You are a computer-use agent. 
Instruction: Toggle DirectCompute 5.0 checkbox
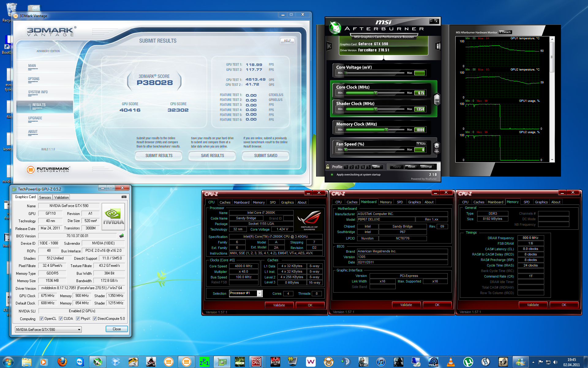(x=95, y=319)
